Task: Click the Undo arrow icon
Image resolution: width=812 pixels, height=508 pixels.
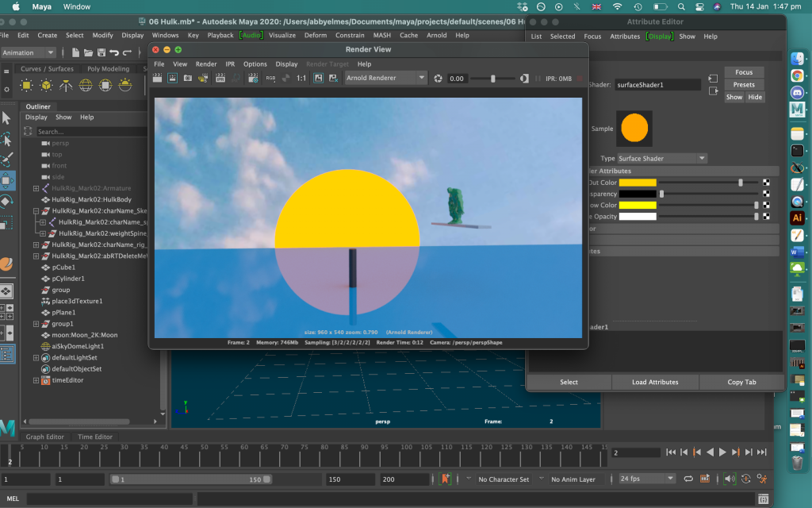Action: [114, 53]
